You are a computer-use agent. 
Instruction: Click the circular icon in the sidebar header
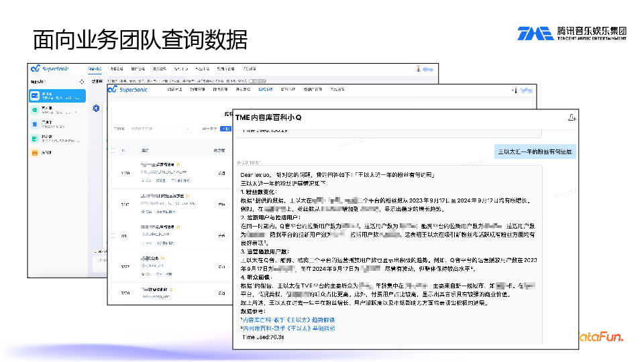[x=82, y=82]
